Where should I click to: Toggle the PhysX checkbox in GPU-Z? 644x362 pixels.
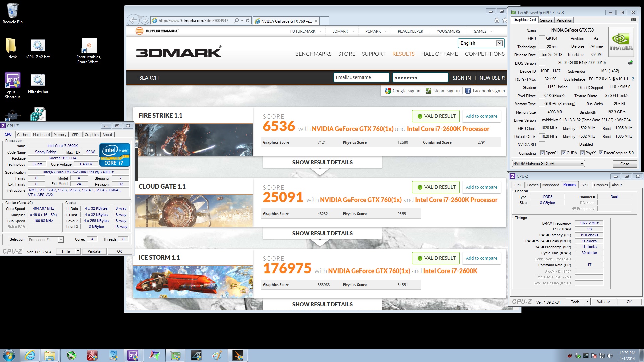coord(583,153)
